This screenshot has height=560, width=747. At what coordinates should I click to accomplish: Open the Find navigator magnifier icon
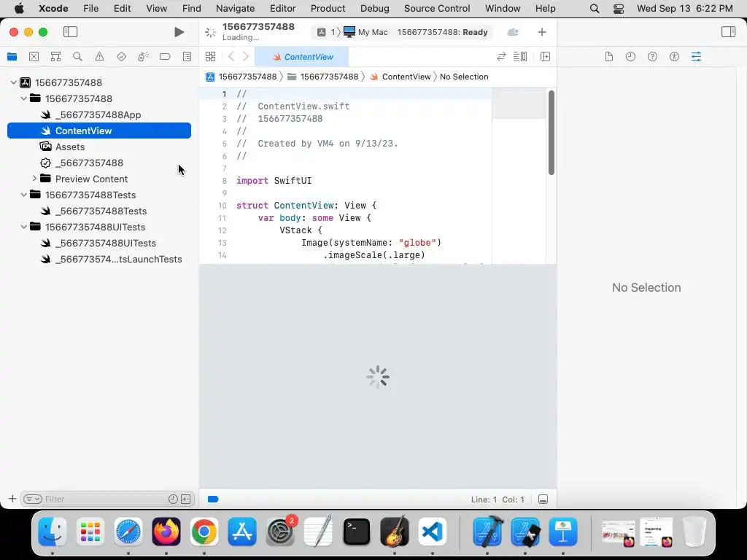(x=77, y=57)
